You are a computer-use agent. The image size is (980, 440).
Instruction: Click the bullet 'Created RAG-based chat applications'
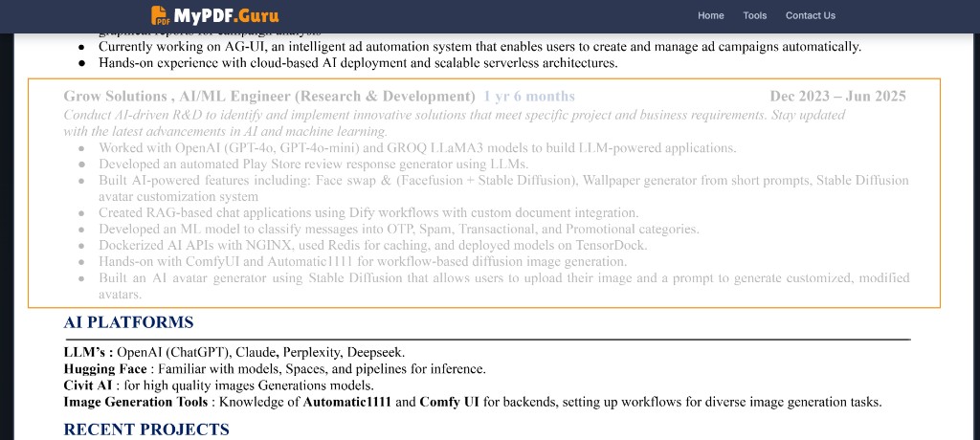click(368, 212)
